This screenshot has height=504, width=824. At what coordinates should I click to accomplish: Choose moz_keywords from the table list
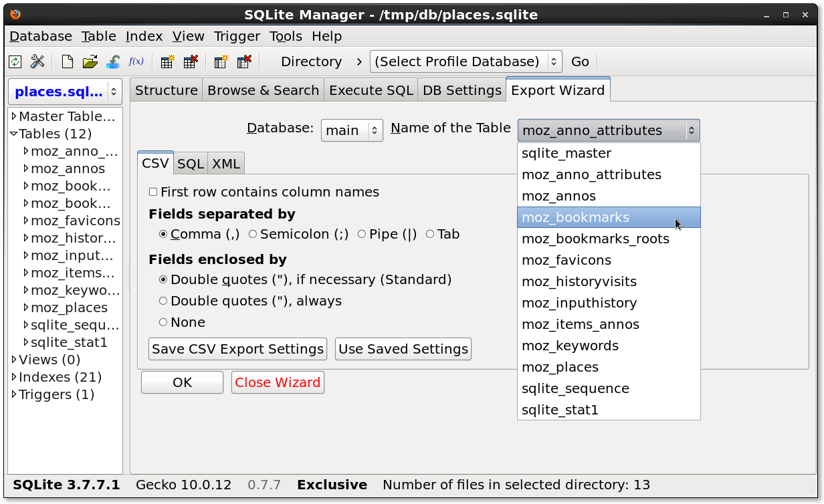point(609,346)
